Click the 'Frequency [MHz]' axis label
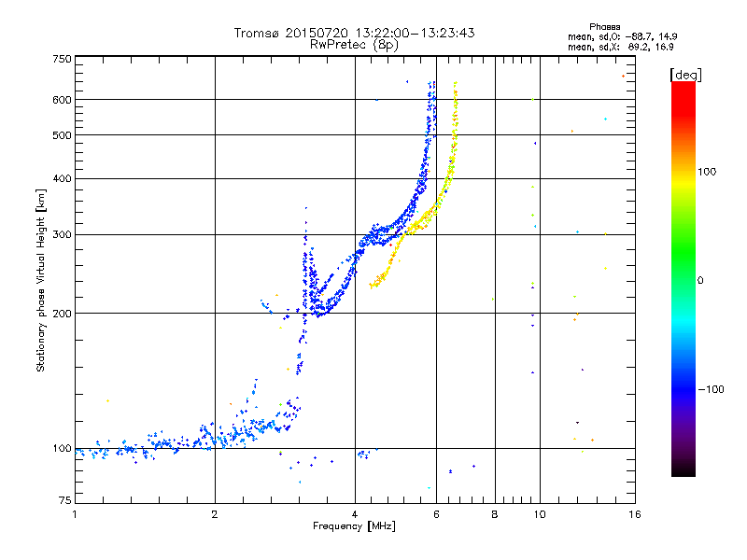The height and width of the screenshot is (560, 747). (354, 526)
